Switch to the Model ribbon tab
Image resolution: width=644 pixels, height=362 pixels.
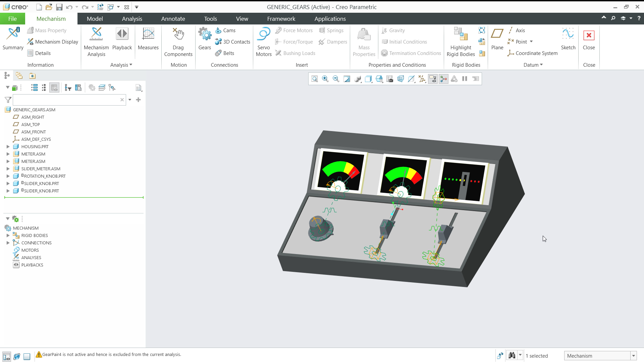point(95,19)
